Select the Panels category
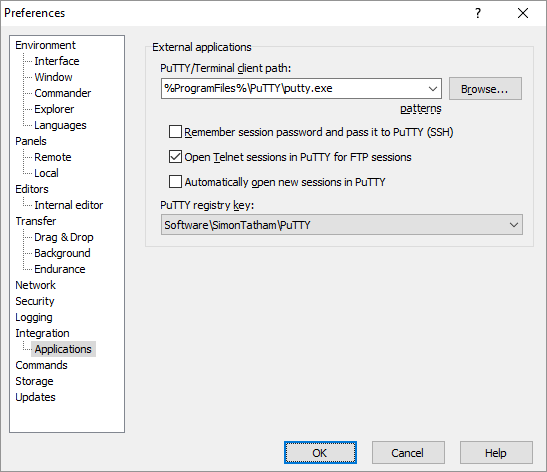Screen dimensions: 547x472 [31, 141]
